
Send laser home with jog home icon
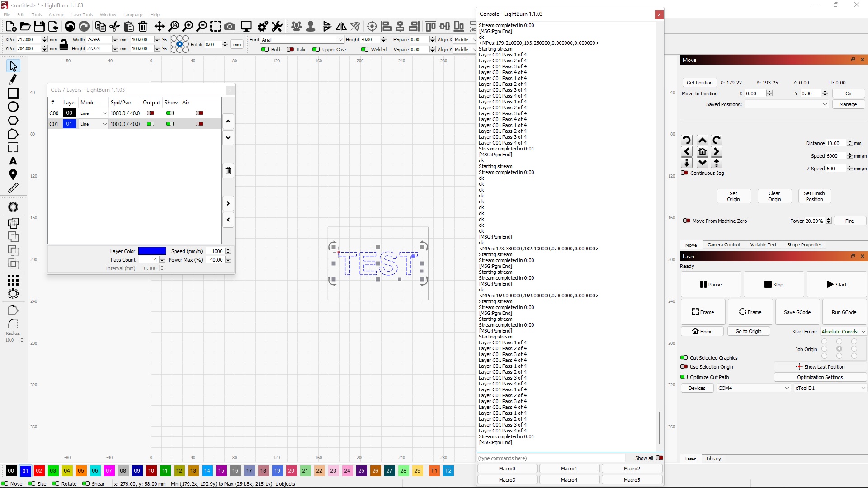702,151
